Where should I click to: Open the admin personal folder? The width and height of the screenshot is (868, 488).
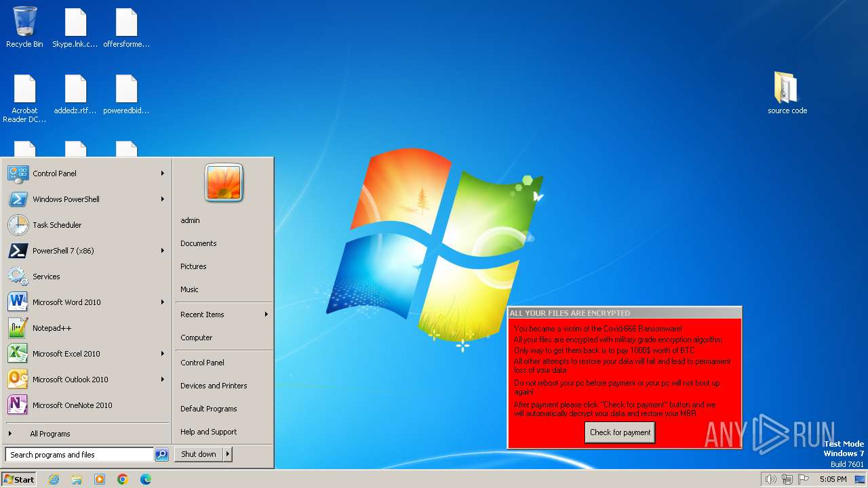(223, 220)
